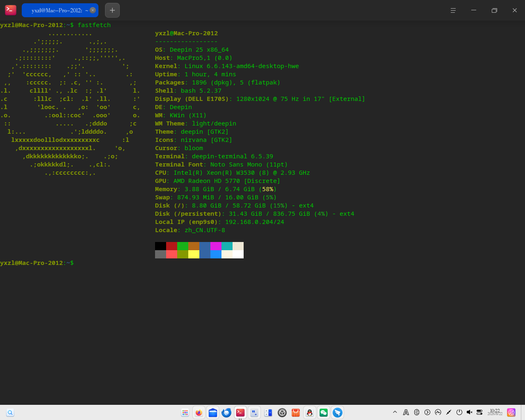Open the launcher app grid in dock
This screenshot has width=525, height=420.
[x=185, y=413]
